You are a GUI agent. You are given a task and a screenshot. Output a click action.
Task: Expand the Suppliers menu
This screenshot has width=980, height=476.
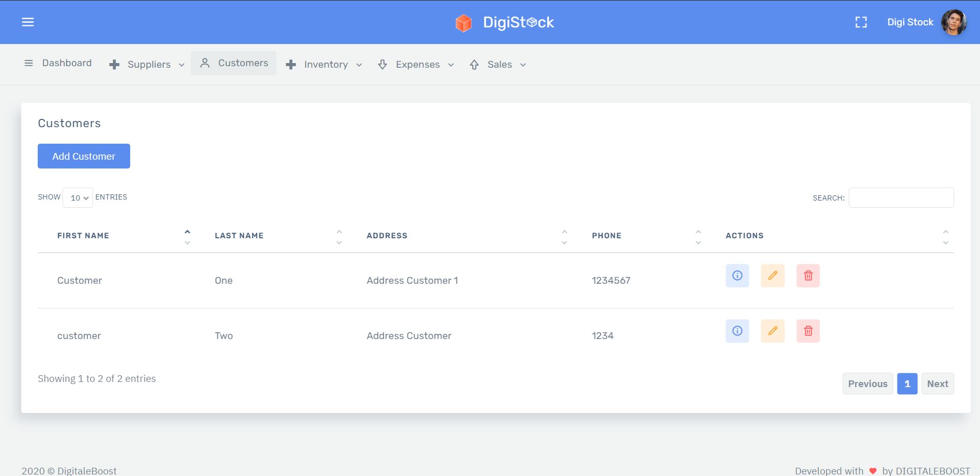coord(147,65)
